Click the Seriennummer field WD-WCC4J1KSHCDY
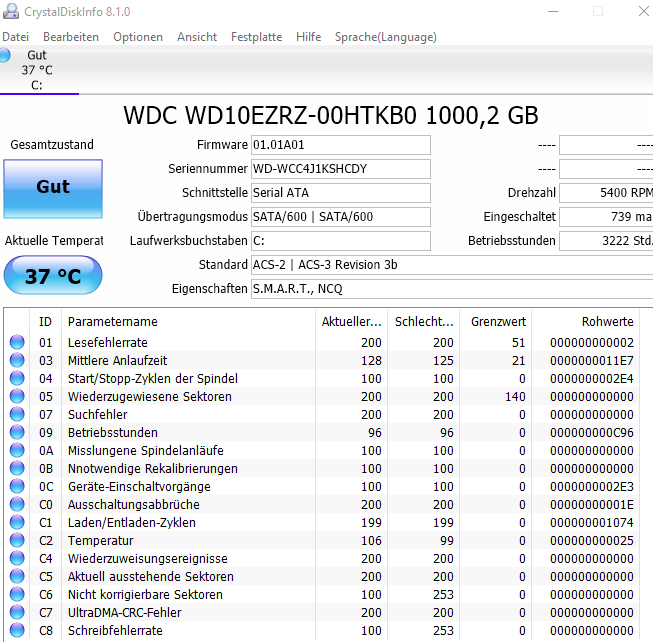Image resolution: width=653 pixels, height=642 pixels. (341, 169)
